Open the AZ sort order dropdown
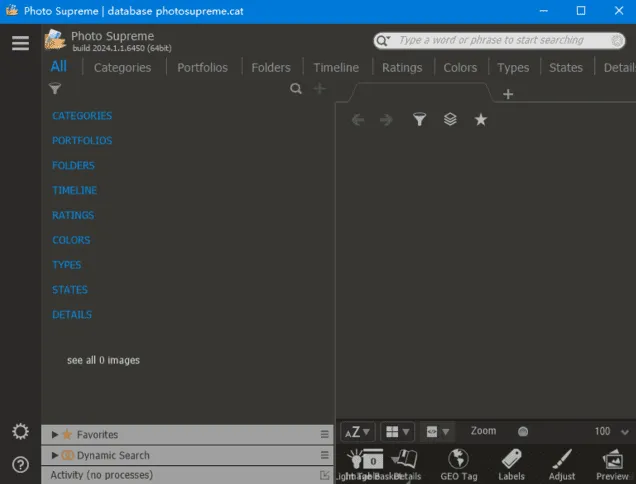Screen dimensions: 636x484 pyautogui.click(x=357, y=432)
